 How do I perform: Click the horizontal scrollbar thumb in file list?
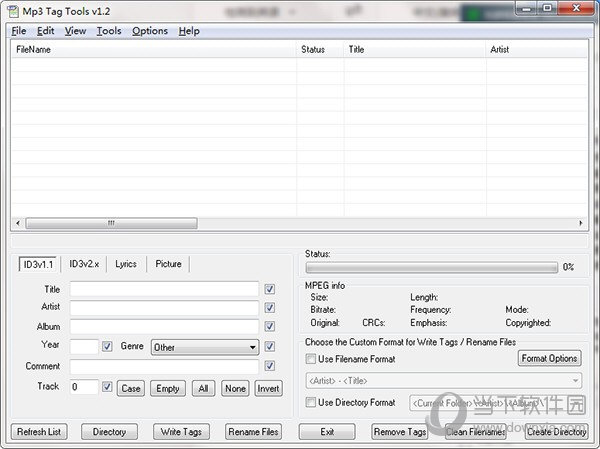pos(111,223)
